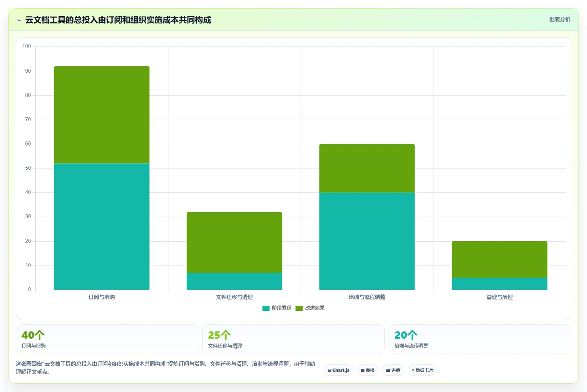Click the Chart.js tag
The image size is (587, 392).
click(339, 370)
